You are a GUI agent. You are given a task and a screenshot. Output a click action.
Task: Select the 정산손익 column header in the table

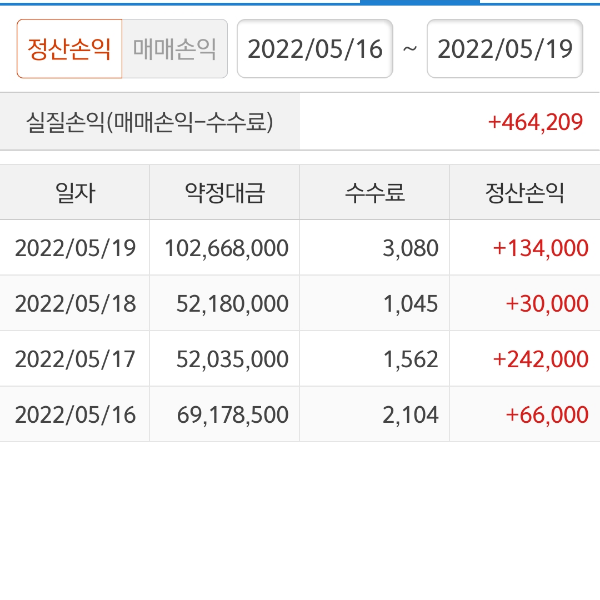(525, 193)
